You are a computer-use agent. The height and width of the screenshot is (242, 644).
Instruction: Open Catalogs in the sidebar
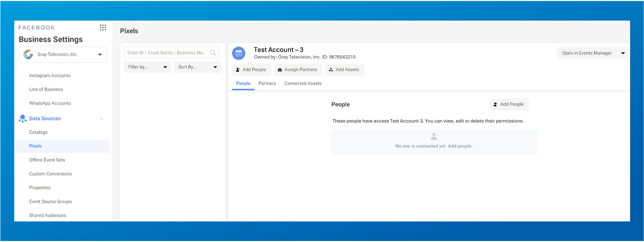click(38, 132)
